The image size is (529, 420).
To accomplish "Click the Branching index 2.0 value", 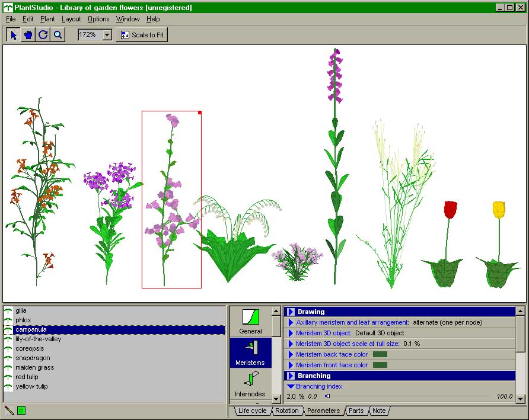I will (291, 396).
